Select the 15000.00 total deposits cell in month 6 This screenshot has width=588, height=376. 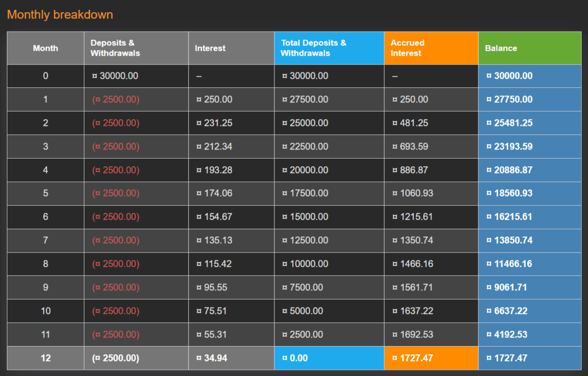304,217
